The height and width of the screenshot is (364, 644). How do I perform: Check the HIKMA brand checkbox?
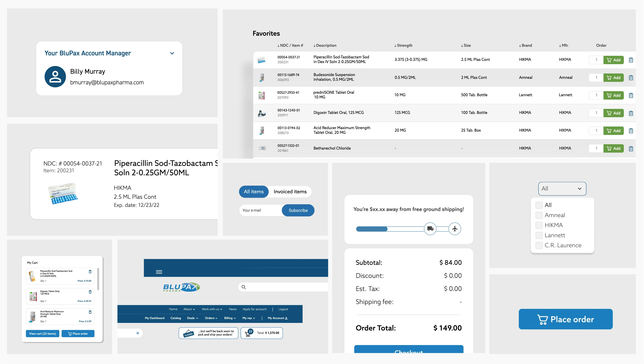click(539, 225)
